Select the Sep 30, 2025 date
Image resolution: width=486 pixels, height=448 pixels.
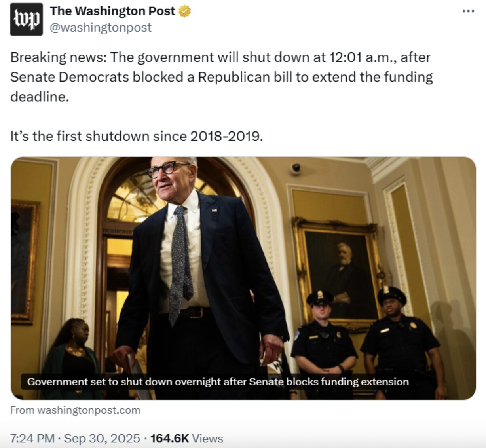(x=102, y=438)
